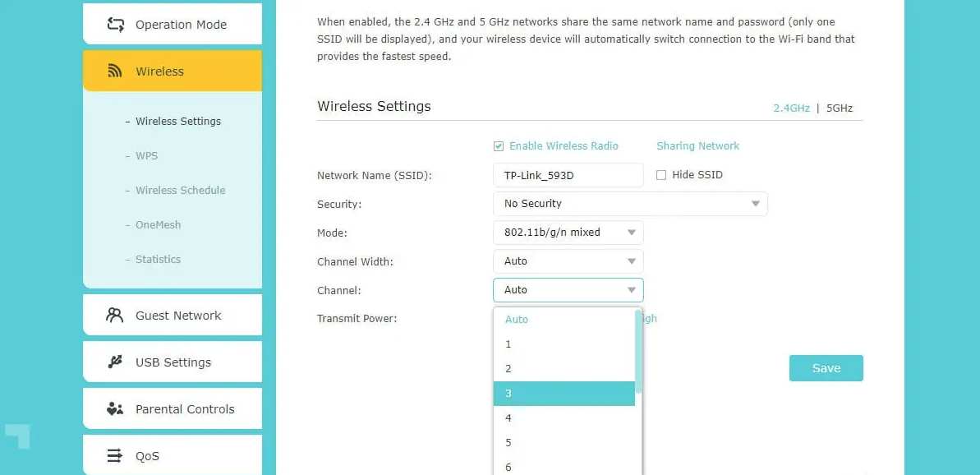This screenshot has width=980, height=475.
Task: Click the Wireless signal icon
Action: 116,71
